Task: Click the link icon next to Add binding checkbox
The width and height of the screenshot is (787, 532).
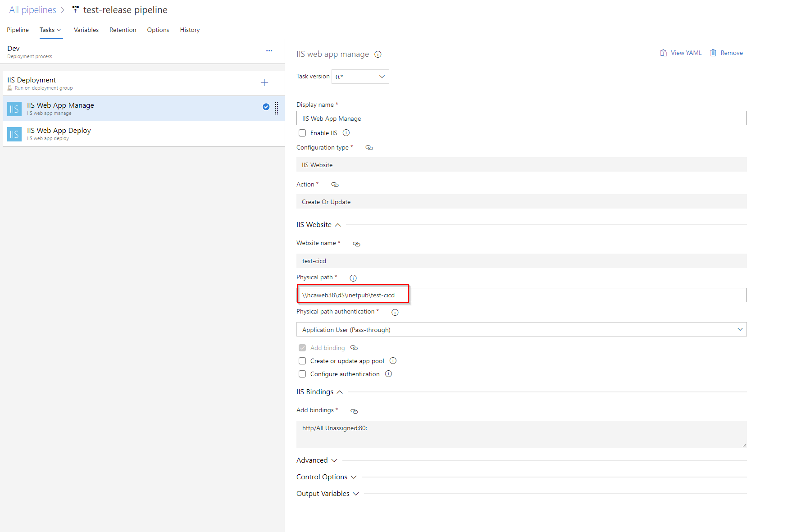Action: coord(354,348)
